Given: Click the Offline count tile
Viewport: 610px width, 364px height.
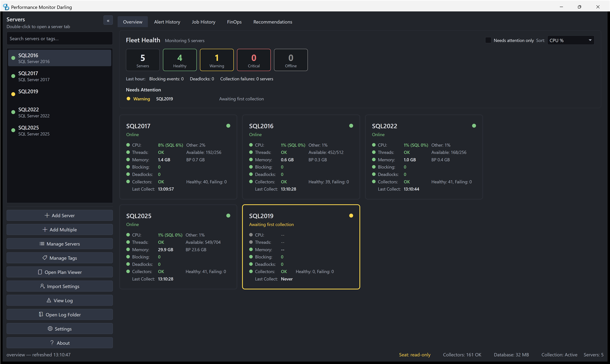Looking at the screenshot, I should point(291,60).
